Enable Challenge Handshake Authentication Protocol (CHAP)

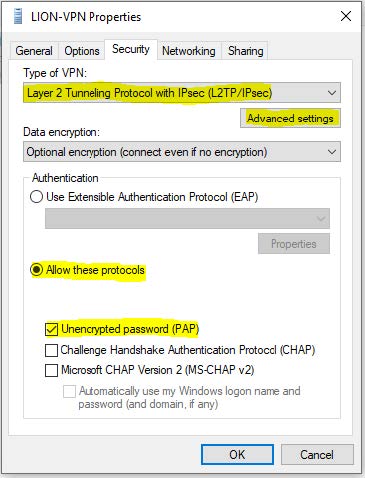click(51, 350)
